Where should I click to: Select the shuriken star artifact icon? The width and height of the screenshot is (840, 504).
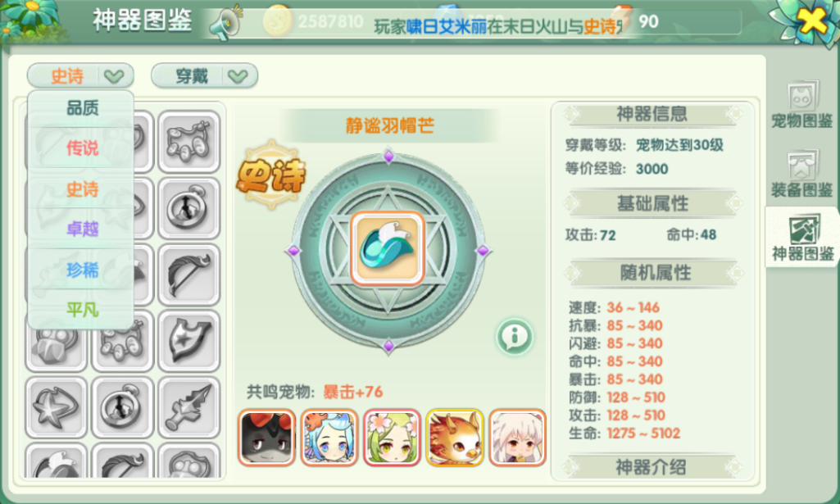[x=57, y=407]
